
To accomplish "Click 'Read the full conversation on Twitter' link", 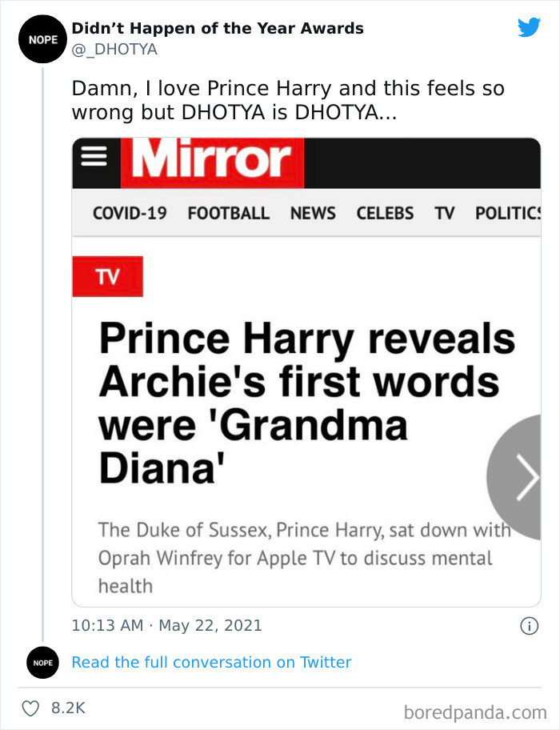I will click(211, 662).
